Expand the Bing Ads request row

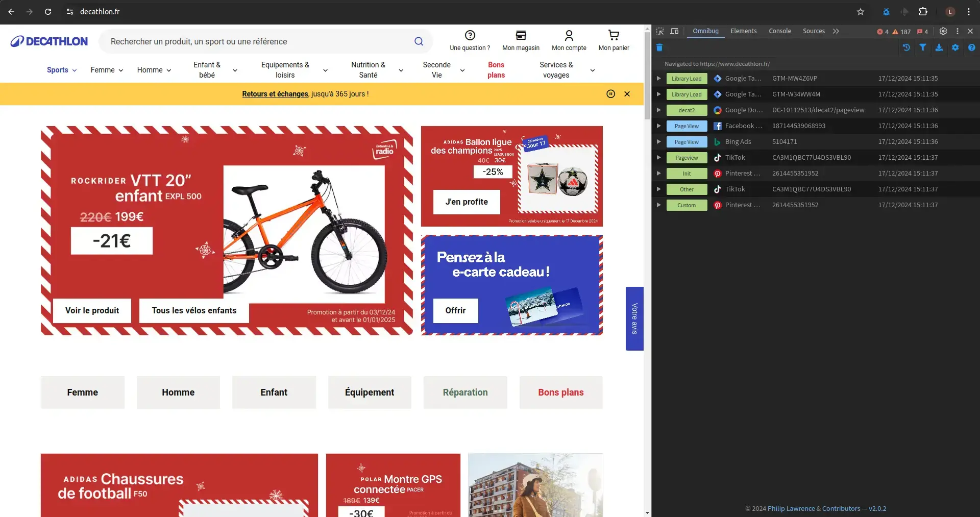pyautogui.click(x=658, y=142)
